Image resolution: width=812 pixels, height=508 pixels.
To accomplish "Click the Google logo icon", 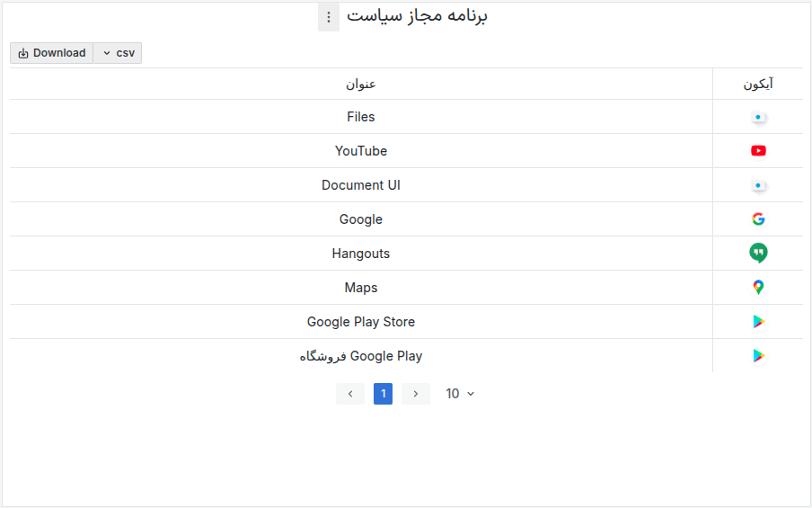I will (x=759, y=219).
